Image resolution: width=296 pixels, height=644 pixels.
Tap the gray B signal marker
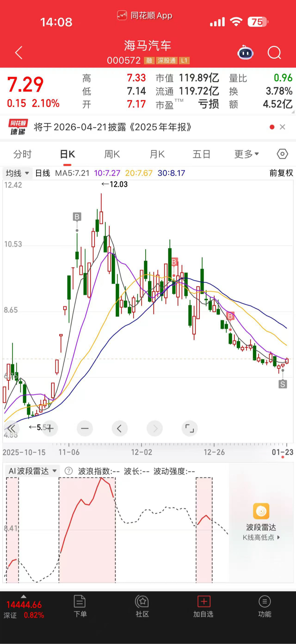77,216
